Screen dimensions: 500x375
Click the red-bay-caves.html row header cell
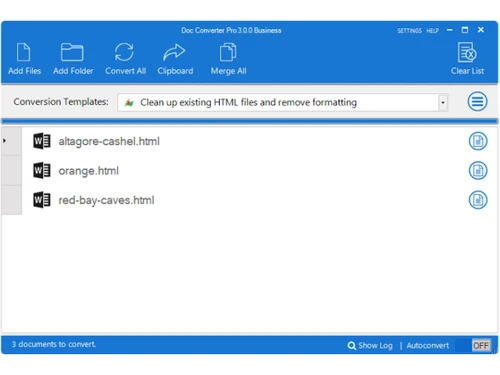12,200
